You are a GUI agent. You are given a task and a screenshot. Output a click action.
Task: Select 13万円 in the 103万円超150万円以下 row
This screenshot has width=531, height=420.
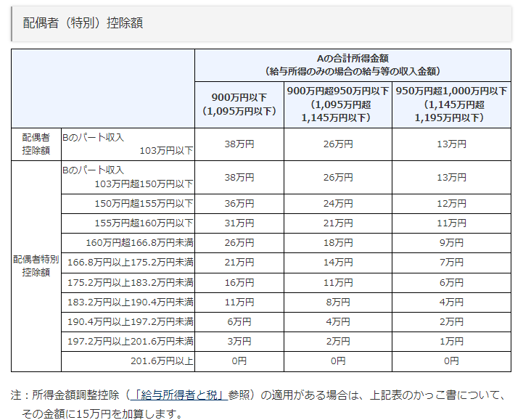click(x=451, y=177)
